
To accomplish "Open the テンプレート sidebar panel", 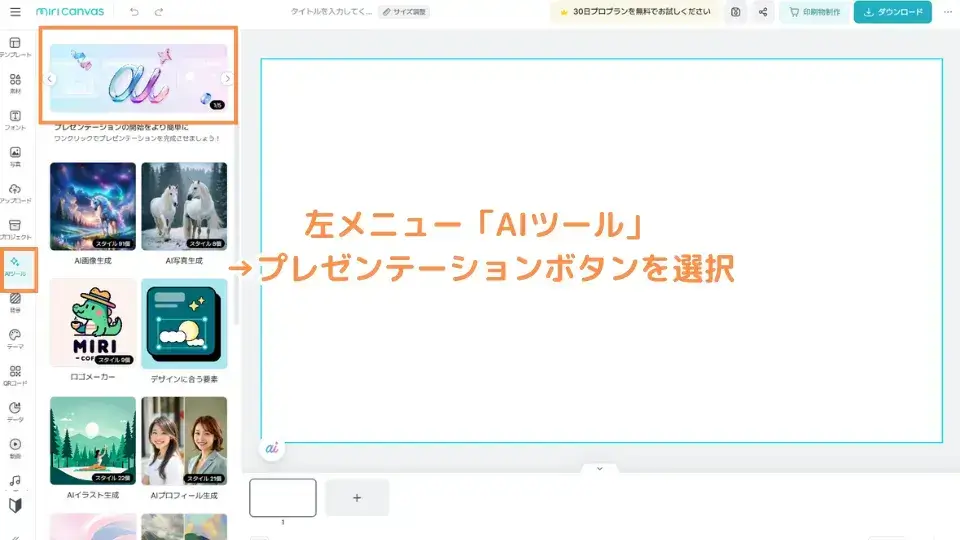I will point(15,47).
